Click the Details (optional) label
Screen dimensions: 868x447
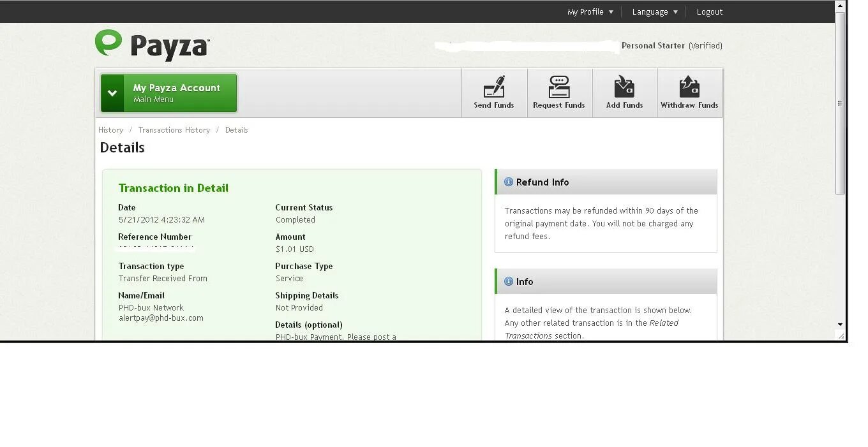tap(309, 325)
